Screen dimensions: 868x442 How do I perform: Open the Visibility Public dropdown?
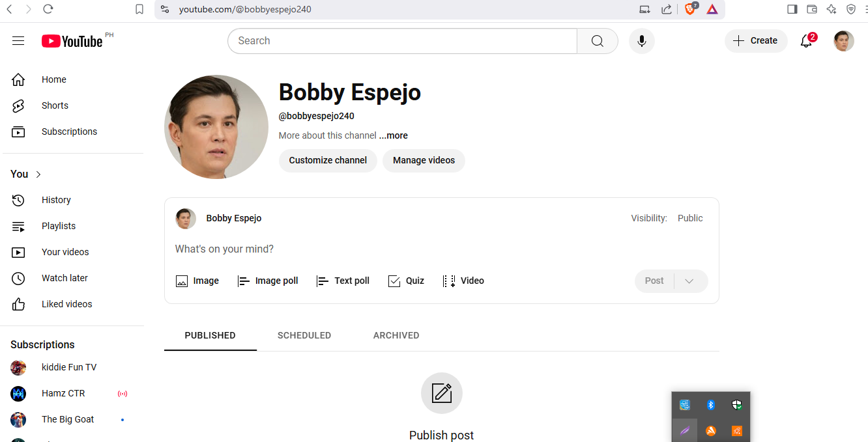690,219
